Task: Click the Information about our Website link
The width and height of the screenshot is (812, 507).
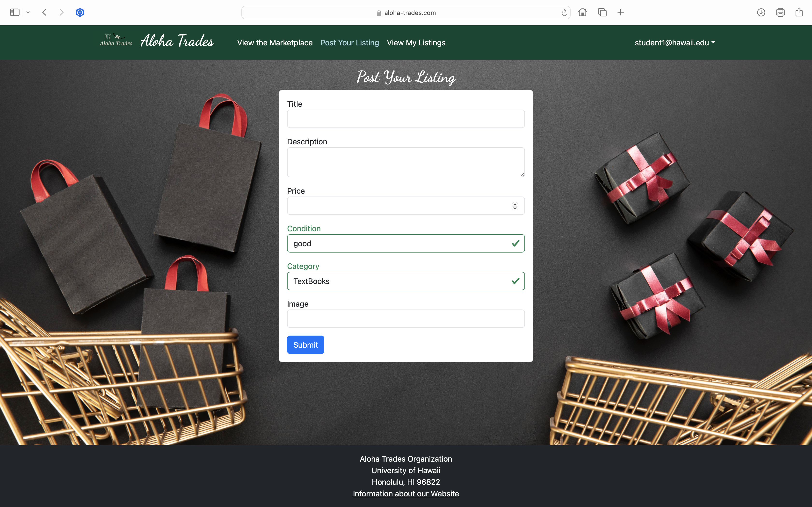Action: click(x=406, y=493)
